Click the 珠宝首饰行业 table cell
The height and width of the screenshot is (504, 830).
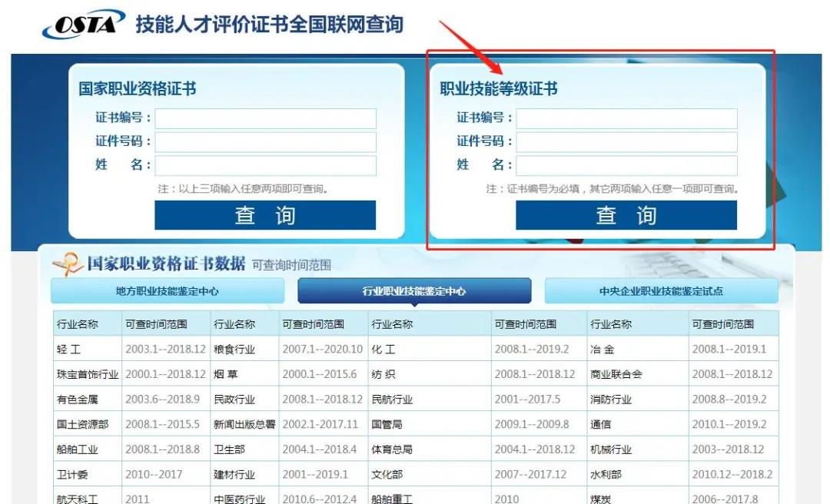(x=88, y=374)
